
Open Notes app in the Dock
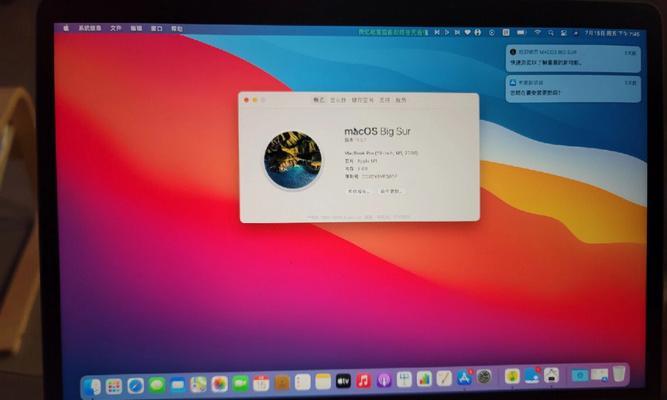point(323,382)
